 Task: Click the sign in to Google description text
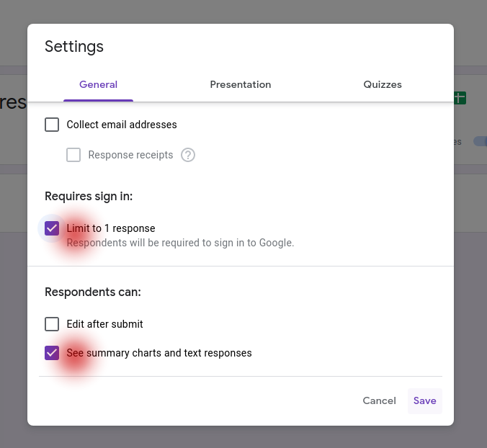(180, 243)
